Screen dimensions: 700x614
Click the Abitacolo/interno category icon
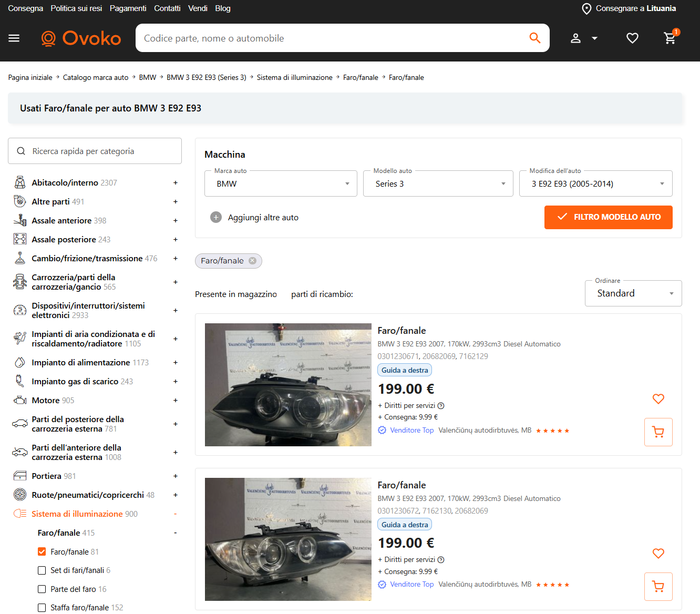coord(20,183)
